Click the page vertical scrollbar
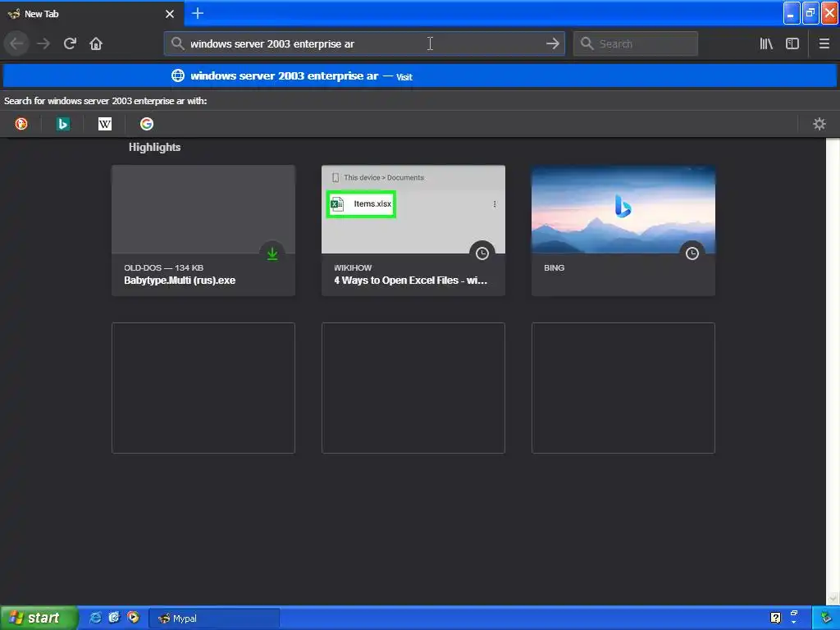The image size is (840, 630). pyautogui.click(x=833, y=372)
